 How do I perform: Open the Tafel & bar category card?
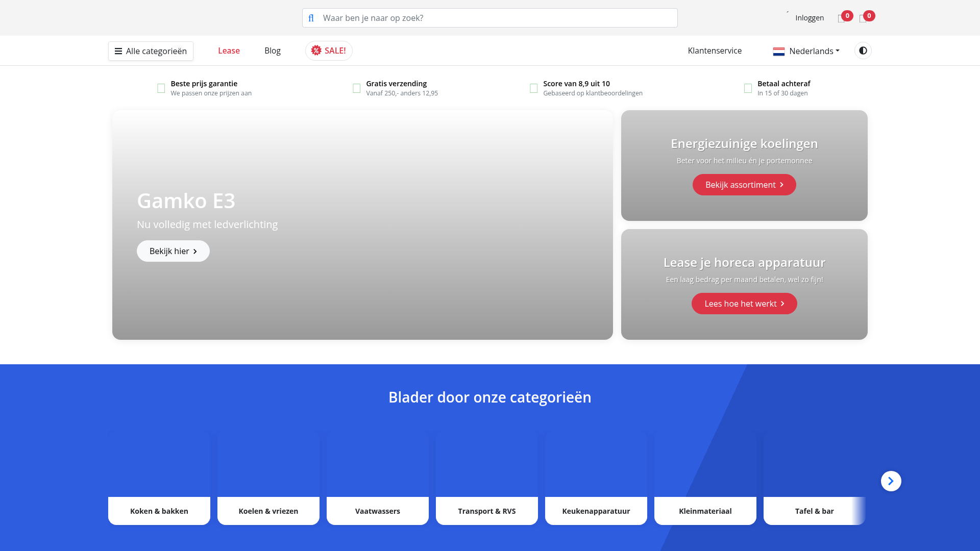pyautogui.click(x=815, y=479)
